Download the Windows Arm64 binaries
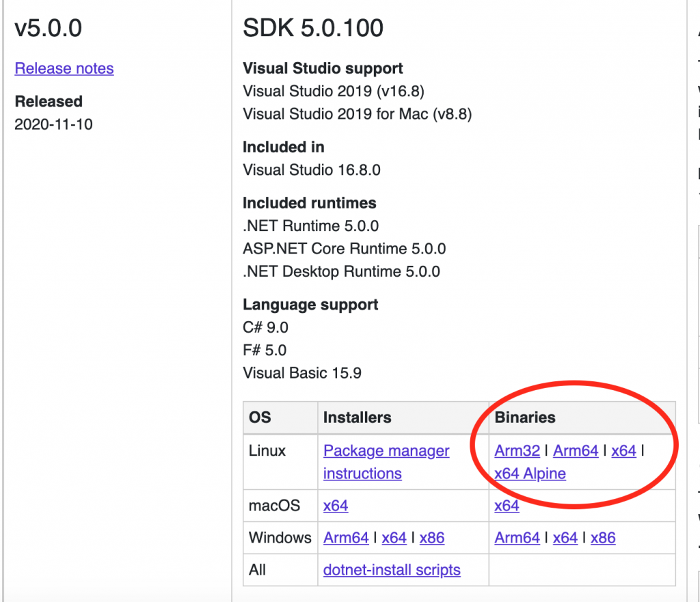Viewport: 700px width, 602px height. click(517, 538)
